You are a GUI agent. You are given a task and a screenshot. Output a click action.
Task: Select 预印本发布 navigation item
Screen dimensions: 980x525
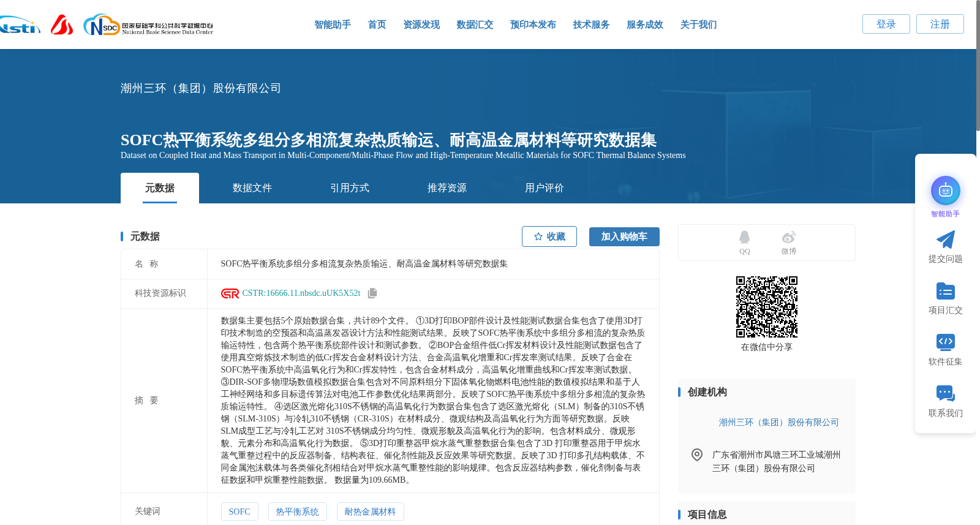pyautogui.click(x=533, y=25)
